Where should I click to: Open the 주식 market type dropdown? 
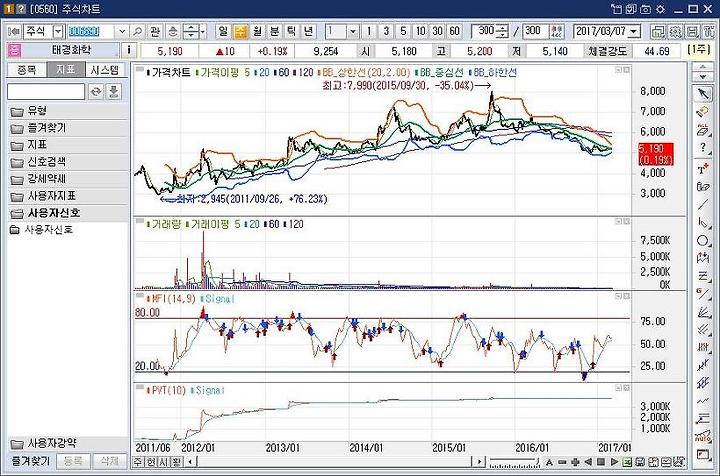(58, 32)
